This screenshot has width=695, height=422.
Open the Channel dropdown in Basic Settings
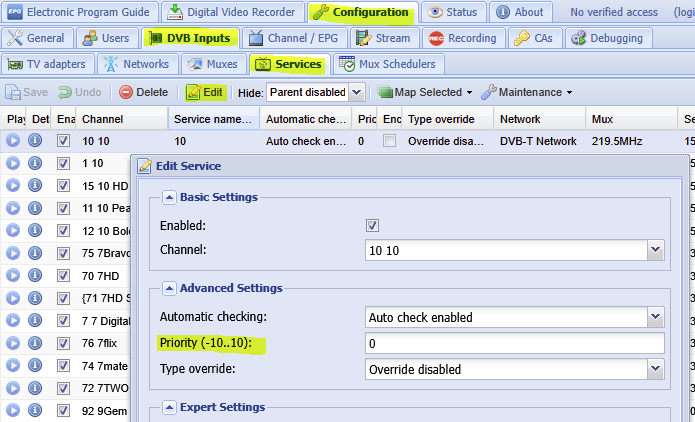pyautogui.click(x=655, y=250)
